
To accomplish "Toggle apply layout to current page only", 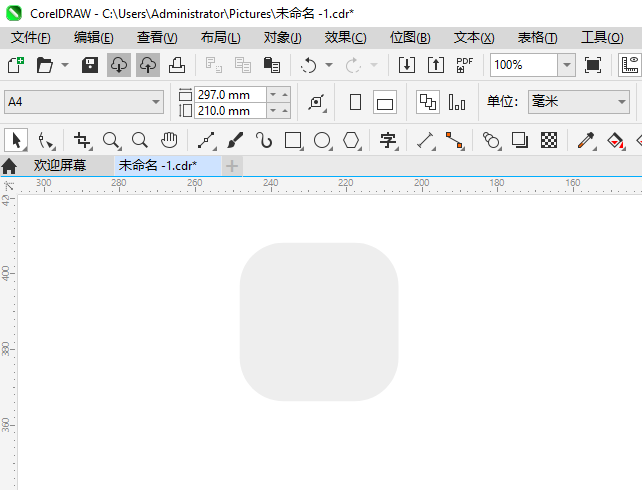I will click(x=457, y=102).
